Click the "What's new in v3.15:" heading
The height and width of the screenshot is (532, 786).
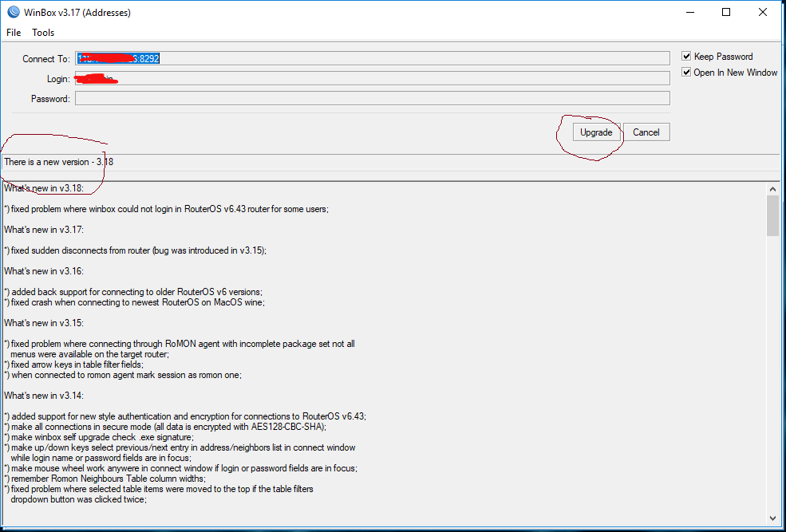[x=44, y=323]
